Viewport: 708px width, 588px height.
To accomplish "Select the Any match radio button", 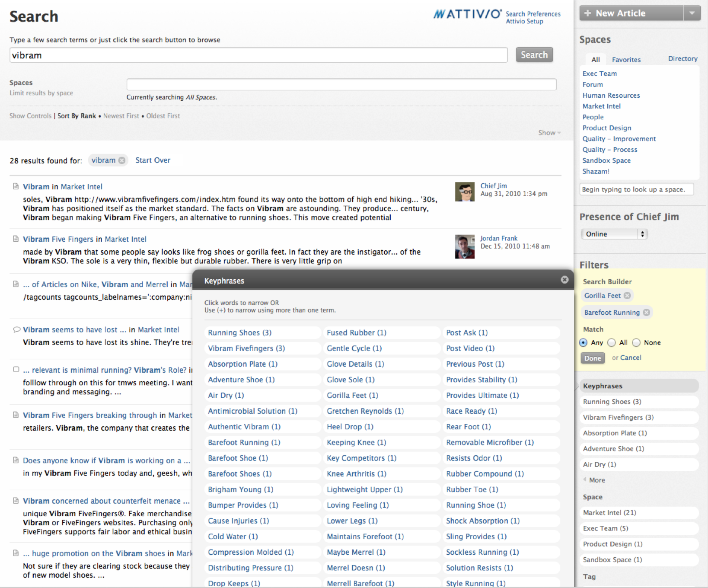I will (584, 343).
